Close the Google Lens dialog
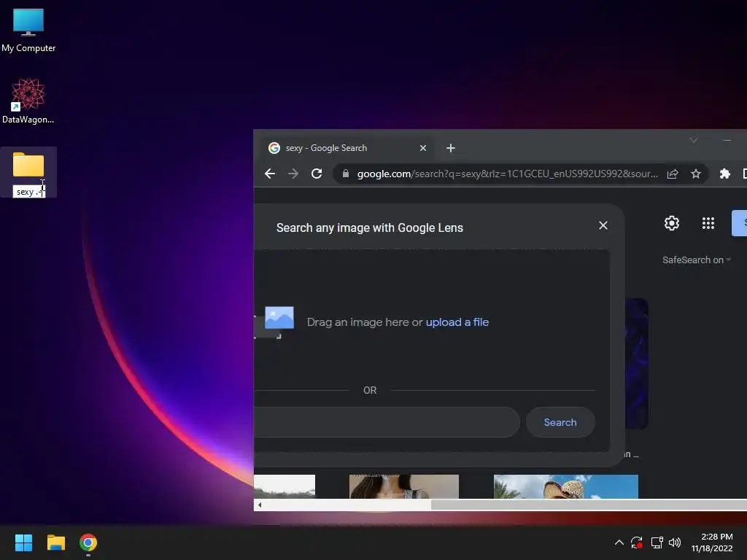 pyautogui.click(x=603, y=225)
